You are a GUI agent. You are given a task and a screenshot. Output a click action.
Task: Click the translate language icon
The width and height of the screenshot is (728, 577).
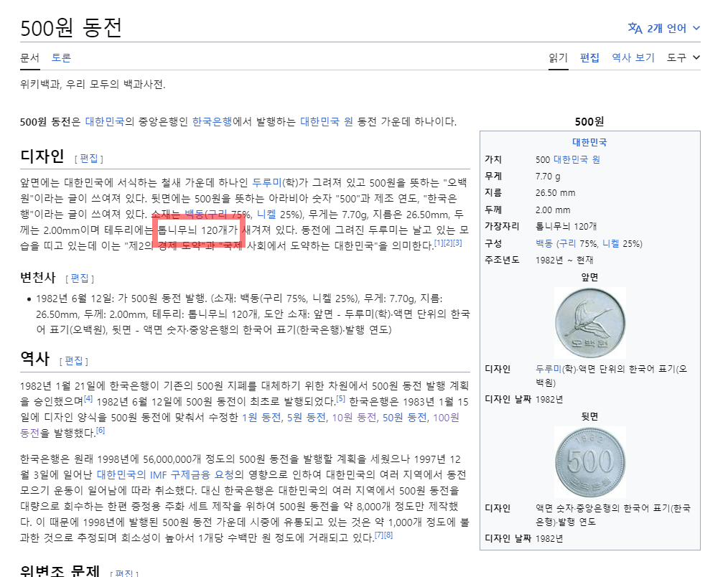pos(635,28)
